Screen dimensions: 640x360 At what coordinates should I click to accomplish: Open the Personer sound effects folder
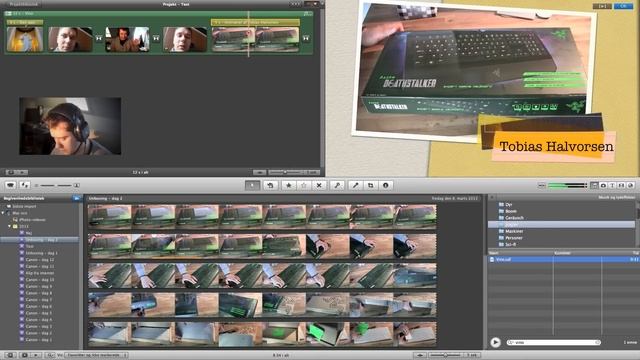513,238
